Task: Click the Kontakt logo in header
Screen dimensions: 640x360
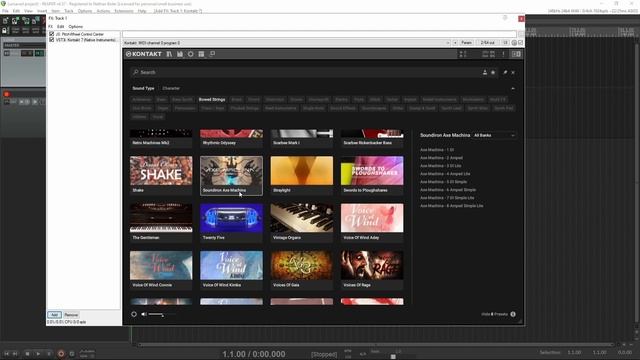Action: 144,54
